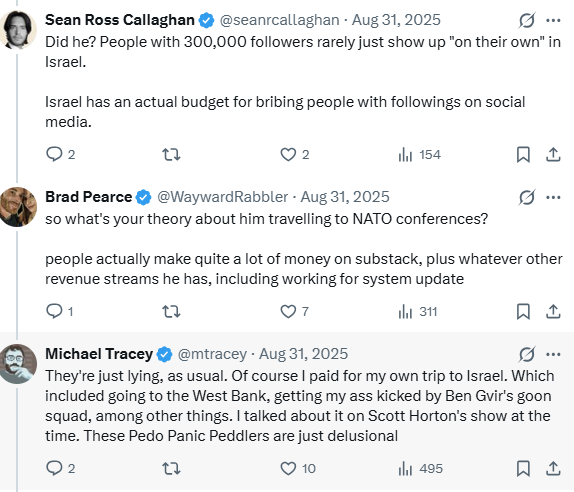
Task: Click Michael Tracey's profile avatar
Action: tap(18, 364)
